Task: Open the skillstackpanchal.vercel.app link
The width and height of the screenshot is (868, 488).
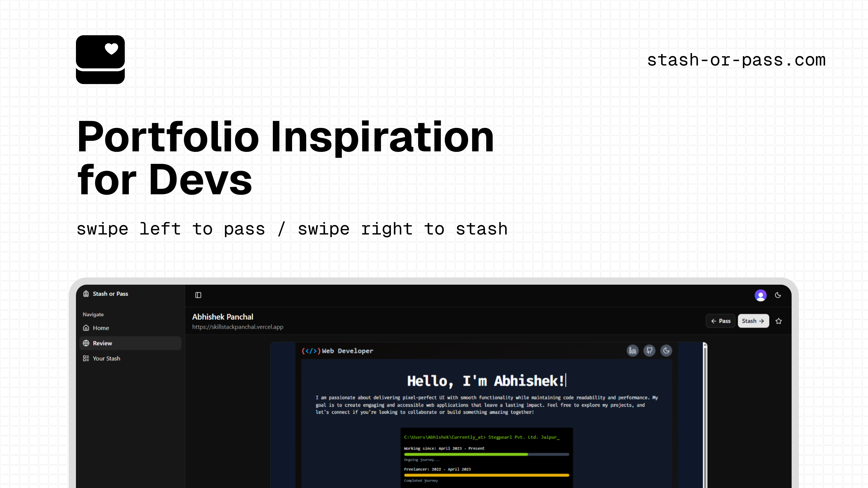Action: coord(238,327)
